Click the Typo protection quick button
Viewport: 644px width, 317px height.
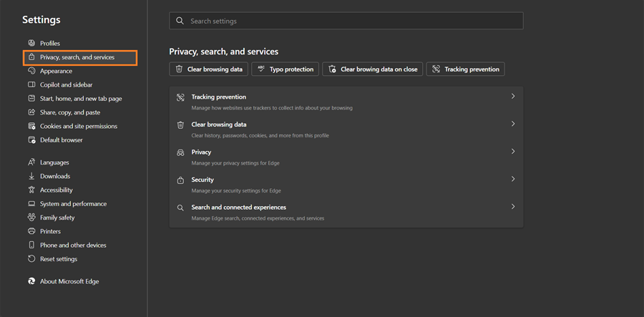pos(286,69)
